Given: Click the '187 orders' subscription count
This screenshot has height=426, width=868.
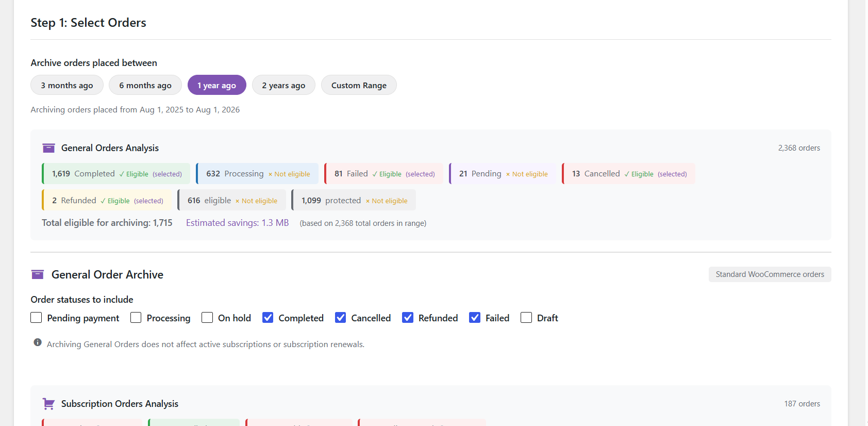Looking at the screenshot, I should (802, 404).
